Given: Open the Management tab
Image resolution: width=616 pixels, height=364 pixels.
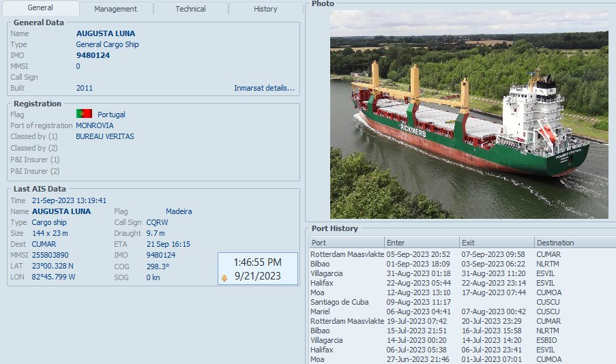Looking at the screenshot, I should [115, 9].
